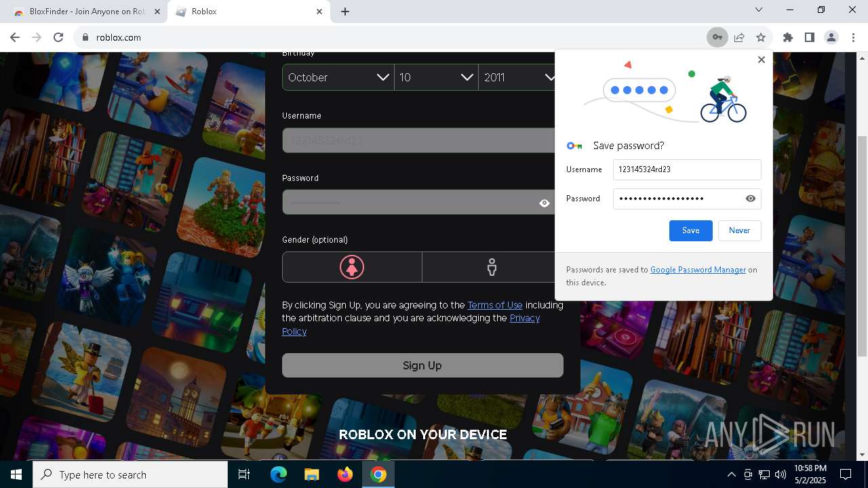The width and height of the screenshot is (868, 488).
Task: Launch Firefox from the taskbar
Action: pyautogui.click(x=345, y=474)
